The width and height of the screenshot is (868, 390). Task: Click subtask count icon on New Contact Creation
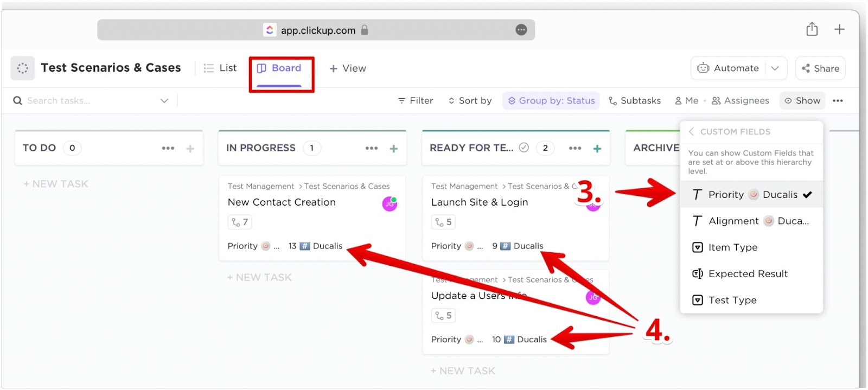[240, 222]
